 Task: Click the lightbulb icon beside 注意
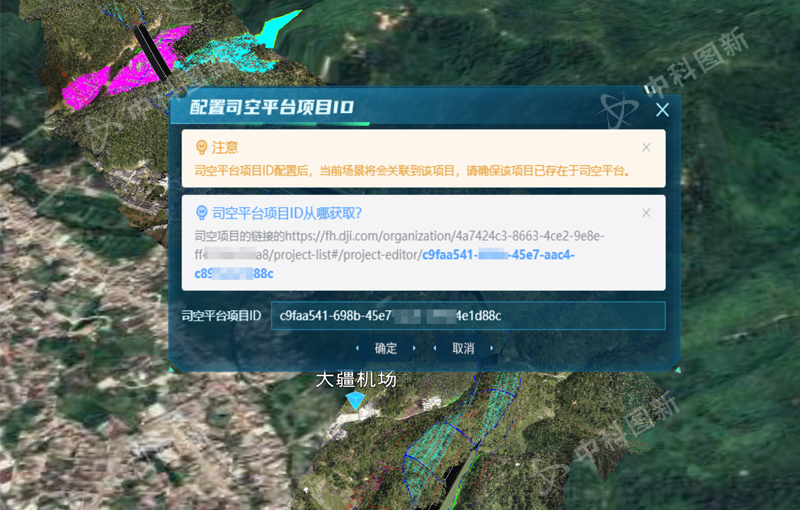coord(201,147)
